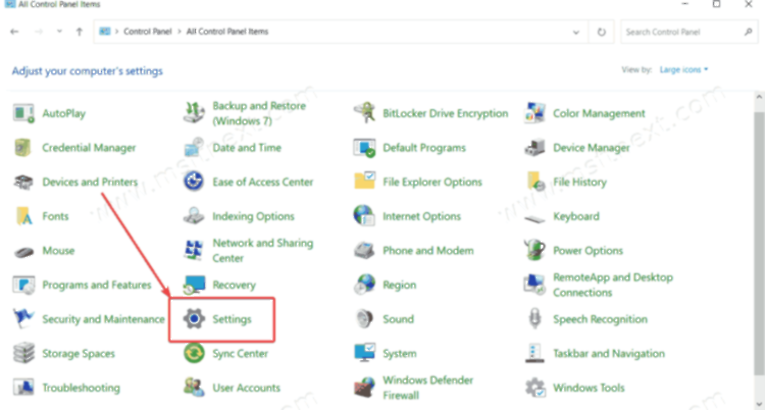765x410 pixels.
Task: Click the Security and Maintenance flag icon
Action: tap(23, 319)
